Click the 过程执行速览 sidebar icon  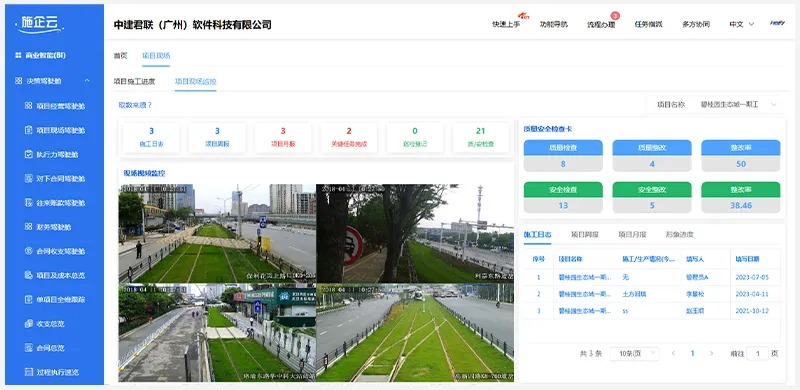click(29, 372)
